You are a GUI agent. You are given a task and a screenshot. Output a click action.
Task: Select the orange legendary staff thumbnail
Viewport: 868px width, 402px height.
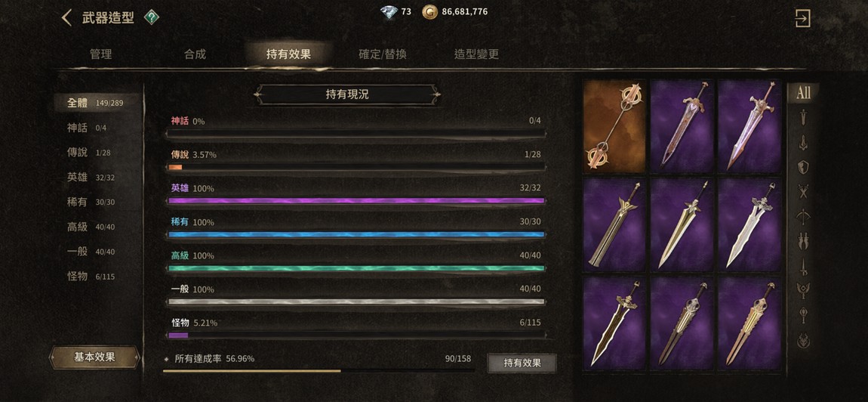click(614, 126)
